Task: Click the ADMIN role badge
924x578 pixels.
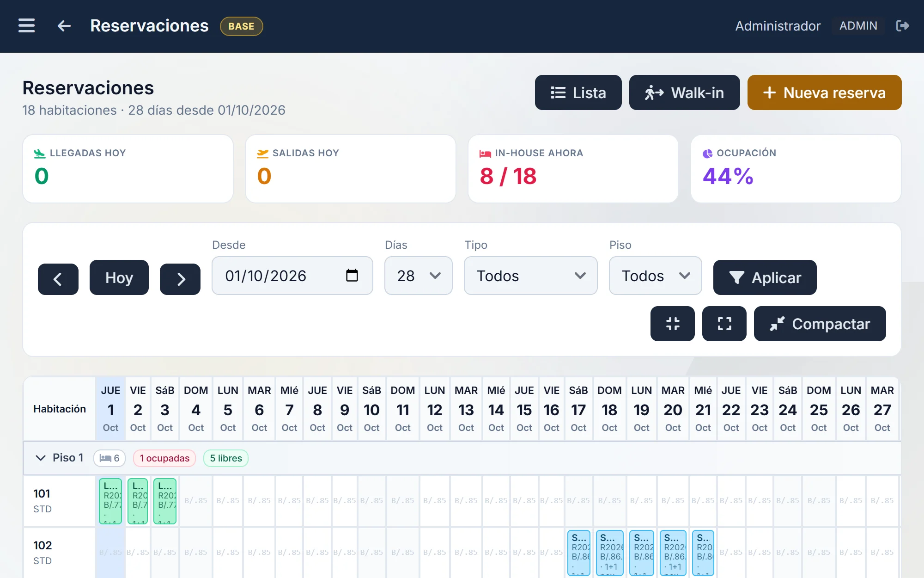Action: (858, 26)
